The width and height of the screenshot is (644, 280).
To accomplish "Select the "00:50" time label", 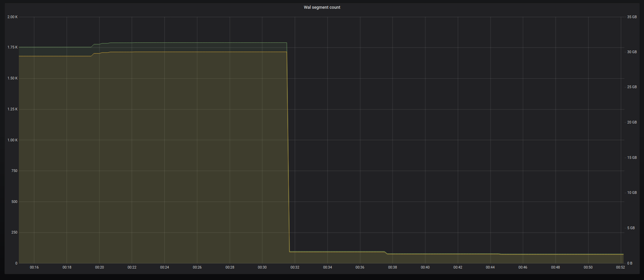I will click(x=588, y=268).
